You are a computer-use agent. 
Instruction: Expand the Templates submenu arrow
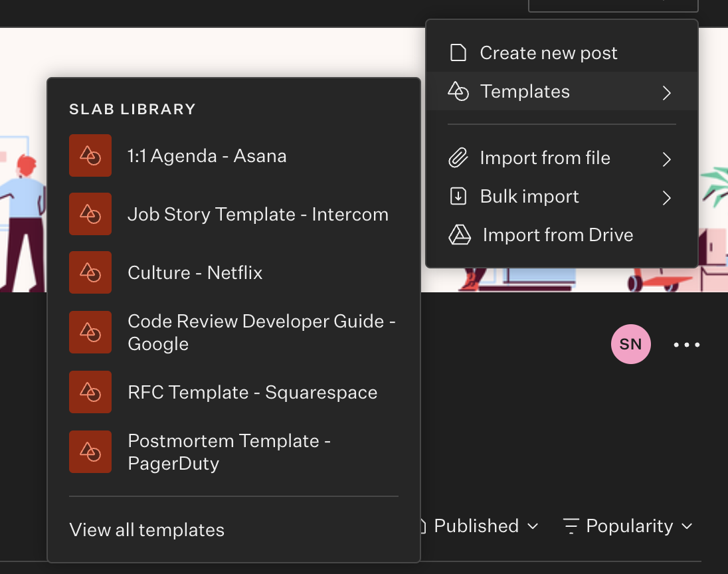(667, 92)
